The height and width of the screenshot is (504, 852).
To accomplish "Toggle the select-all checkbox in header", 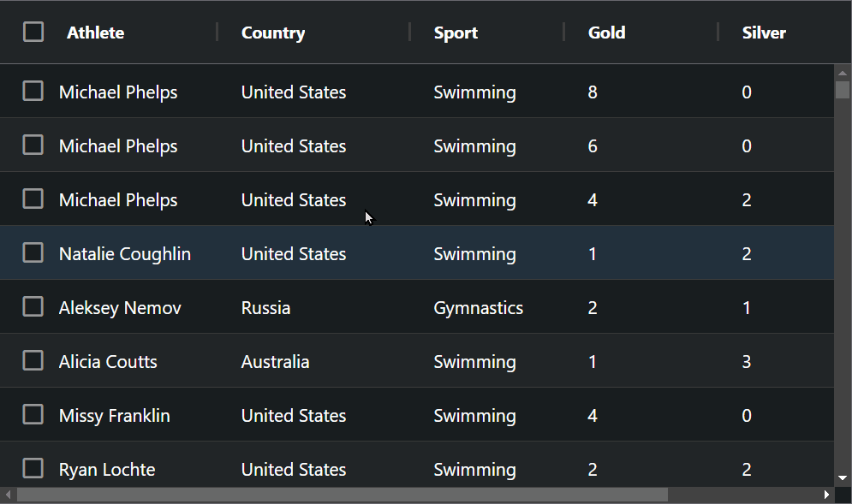I will coord(33,32).
